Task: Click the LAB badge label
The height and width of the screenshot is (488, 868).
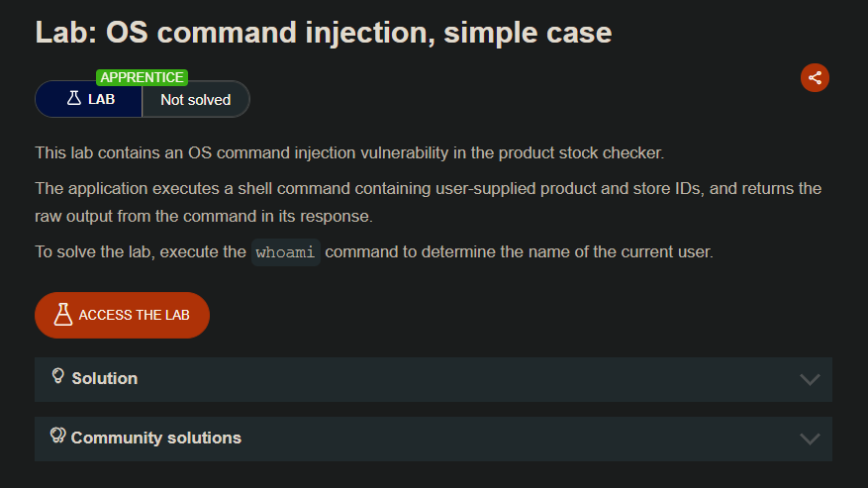Action: [101, 100]
